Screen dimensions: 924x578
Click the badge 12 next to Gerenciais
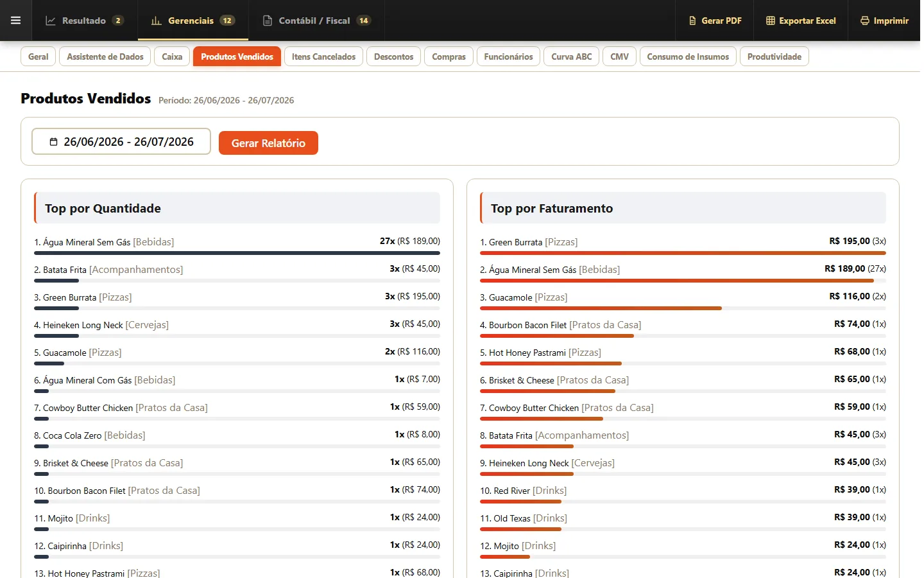pos(227,21)
